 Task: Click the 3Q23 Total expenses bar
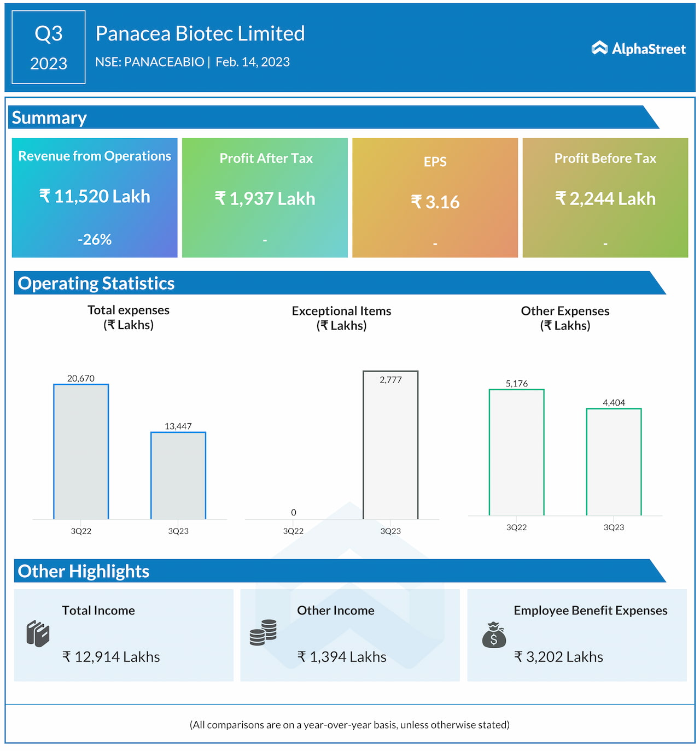(178, 476)
